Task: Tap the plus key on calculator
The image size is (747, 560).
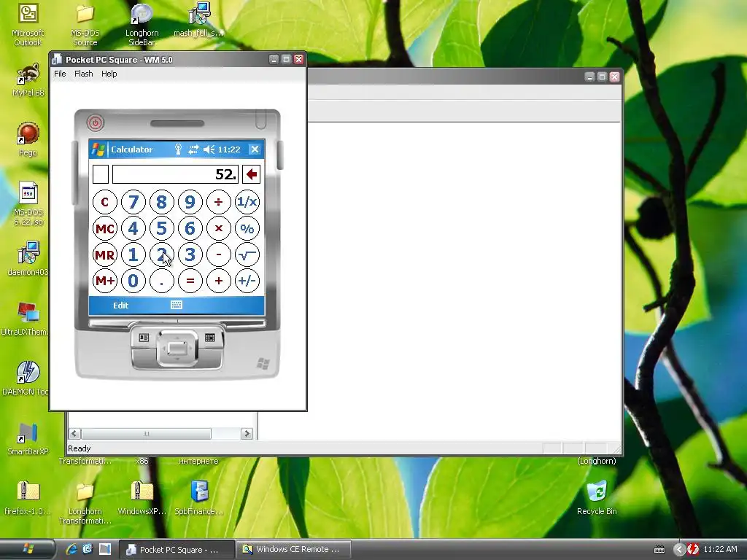Action: tap(219, 281)
